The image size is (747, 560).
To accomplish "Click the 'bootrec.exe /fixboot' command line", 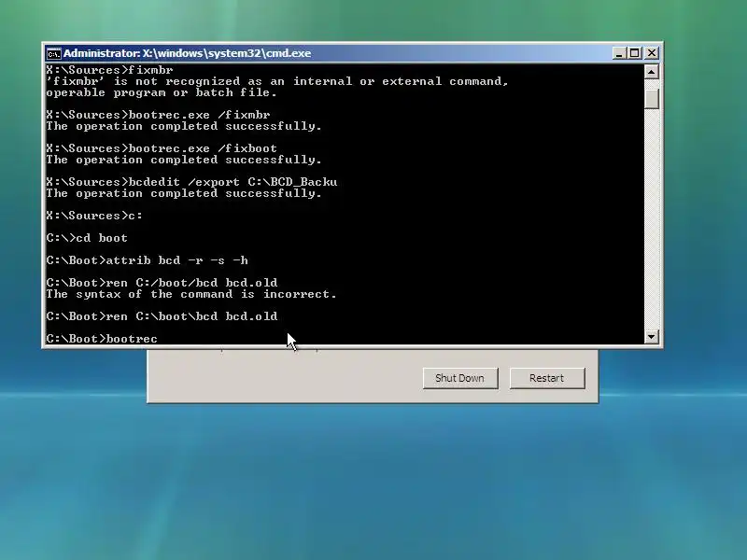I will coord(162,148).
